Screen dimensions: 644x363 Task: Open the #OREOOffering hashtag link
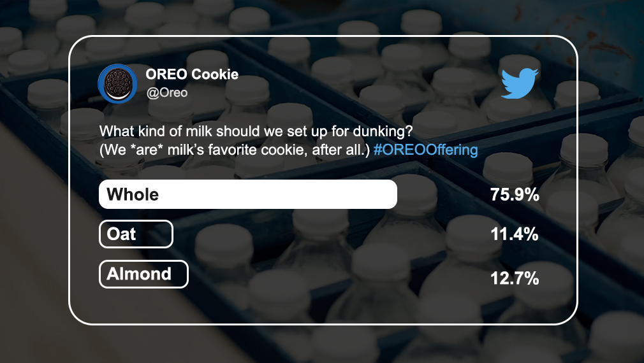pyautogui.click(x=425, y=150)
